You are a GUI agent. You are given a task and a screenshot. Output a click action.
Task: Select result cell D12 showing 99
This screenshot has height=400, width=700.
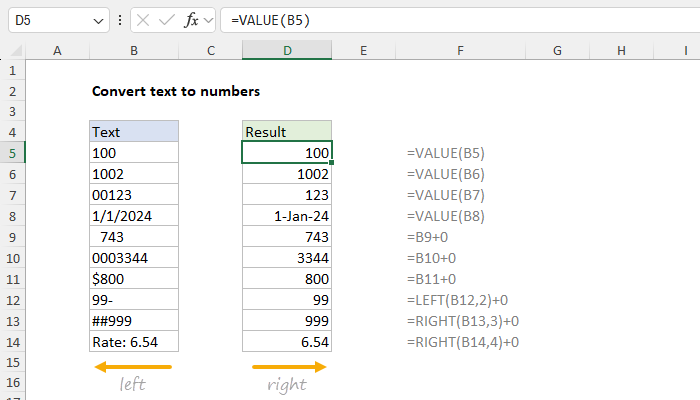point(287,300)
